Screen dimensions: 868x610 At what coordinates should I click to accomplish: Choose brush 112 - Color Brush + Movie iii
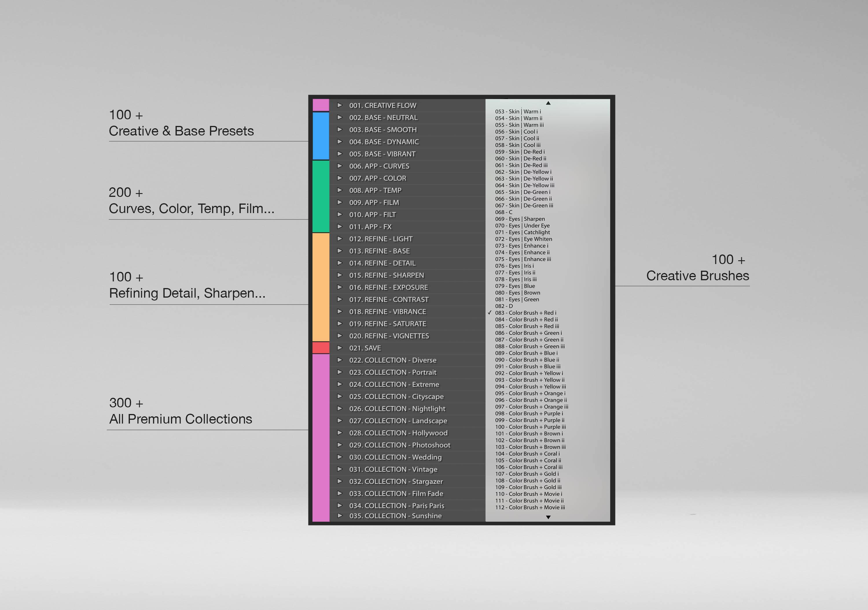click(530, 507)
